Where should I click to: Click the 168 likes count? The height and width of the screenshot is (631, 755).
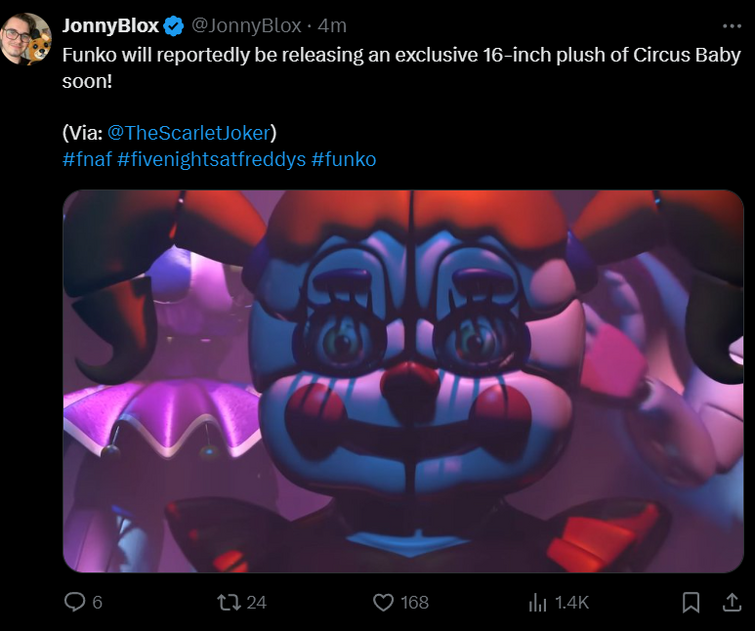[414, 602]
